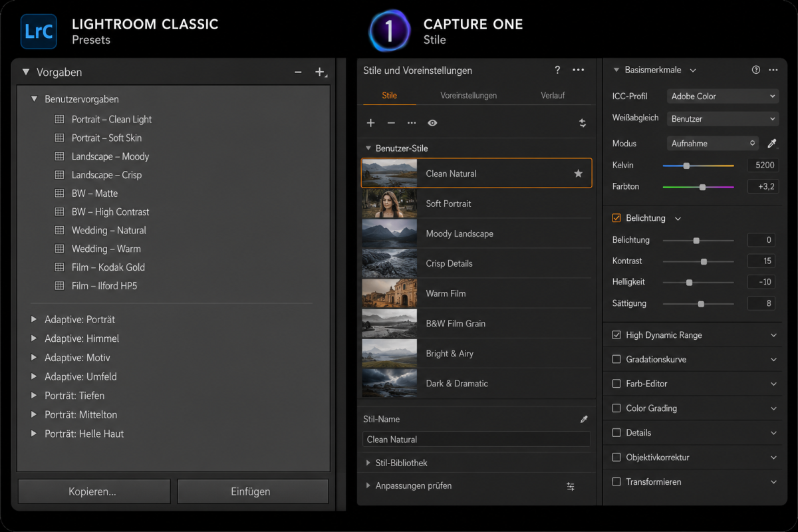Toggle the eye preview icon in Stile toolbar
The image size is (798, 532).
[x=432, y=123]
